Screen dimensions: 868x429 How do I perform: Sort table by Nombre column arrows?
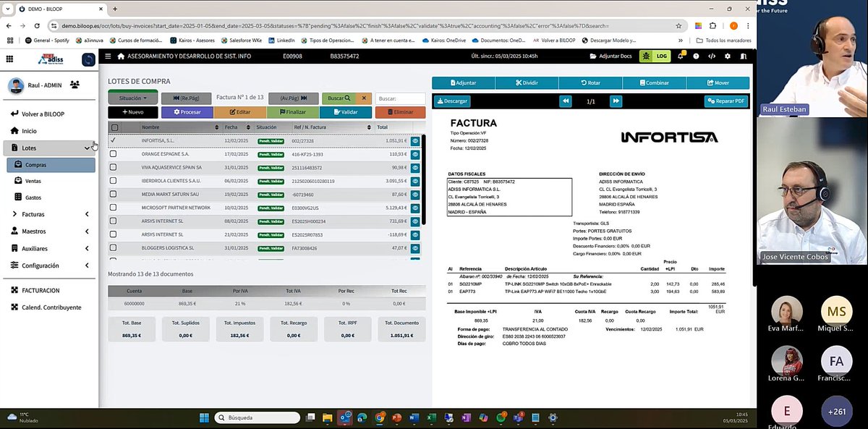218,127
